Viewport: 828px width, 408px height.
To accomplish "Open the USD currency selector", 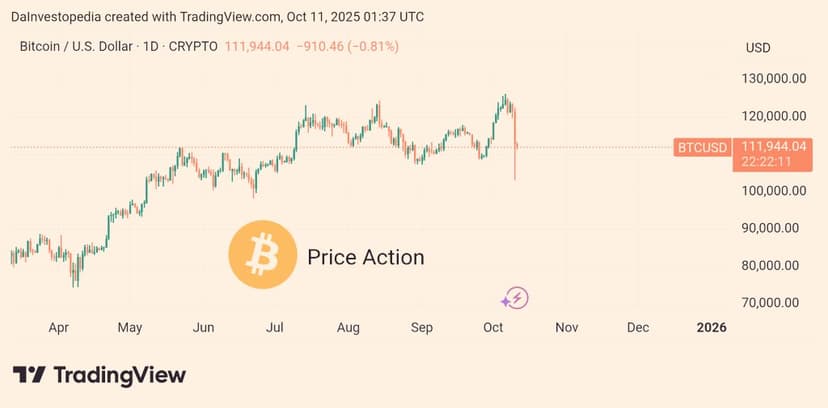I will pos(758,48).
